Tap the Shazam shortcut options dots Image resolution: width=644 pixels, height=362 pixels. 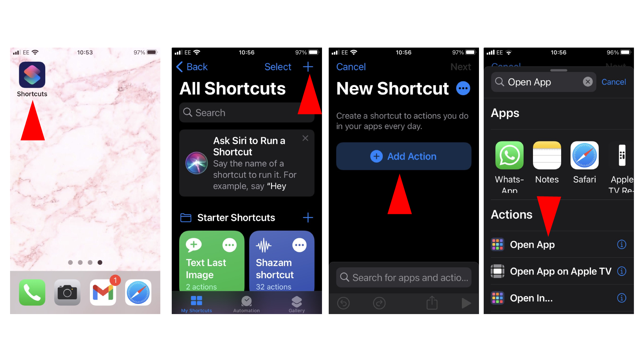point(300,246)
